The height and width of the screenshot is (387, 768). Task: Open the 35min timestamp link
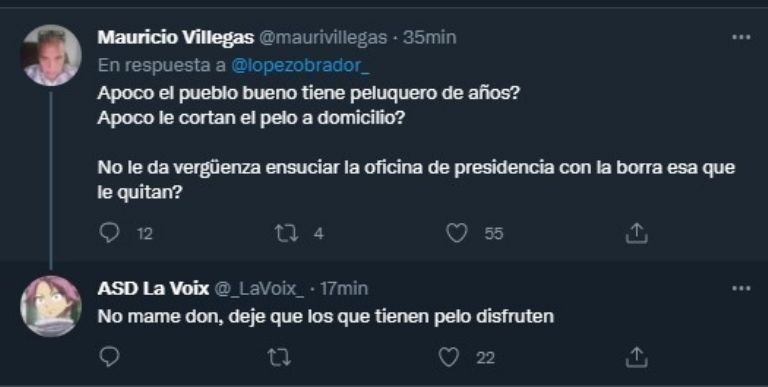430,38
